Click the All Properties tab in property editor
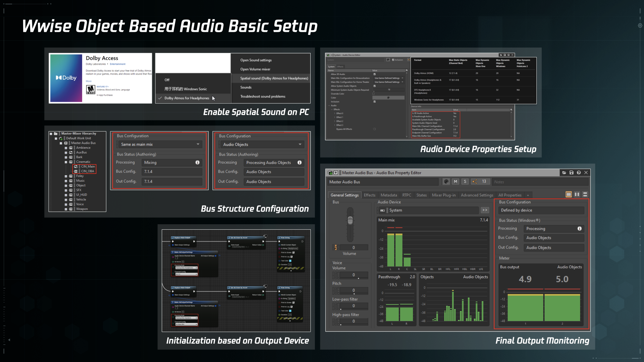Viewport: 644px width, 362px height. [x=510, y=195]
